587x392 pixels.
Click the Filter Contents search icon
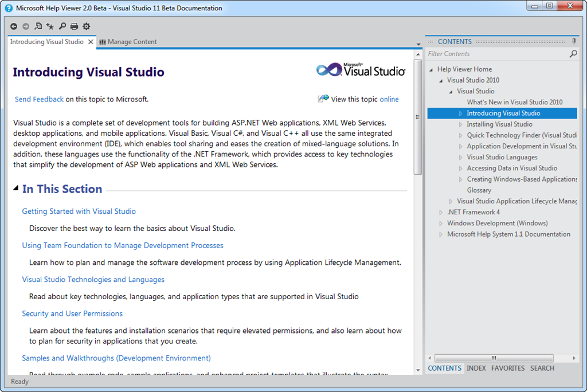pyautogui.click(x=573, y=54)
